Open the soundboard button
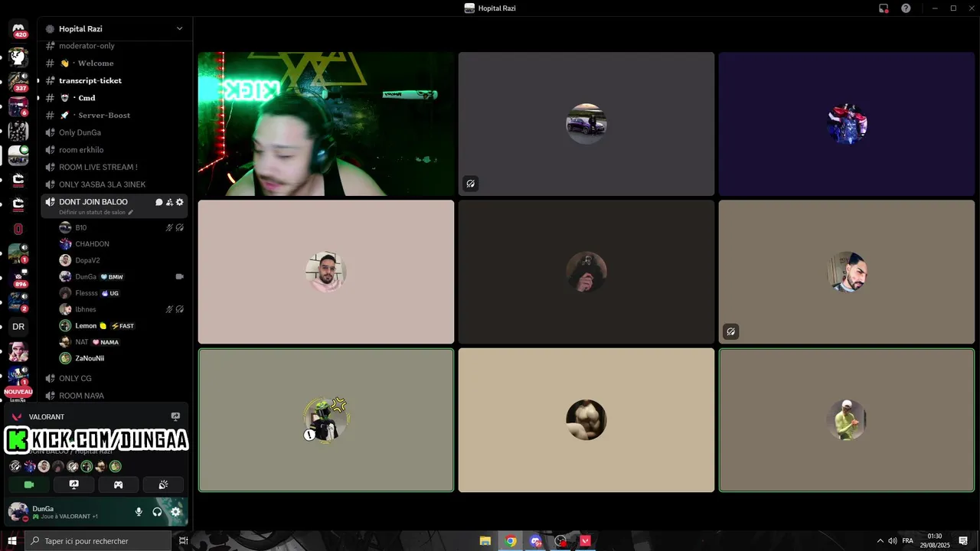Viewport: 980px width, 551px height. tap(163, 484)
